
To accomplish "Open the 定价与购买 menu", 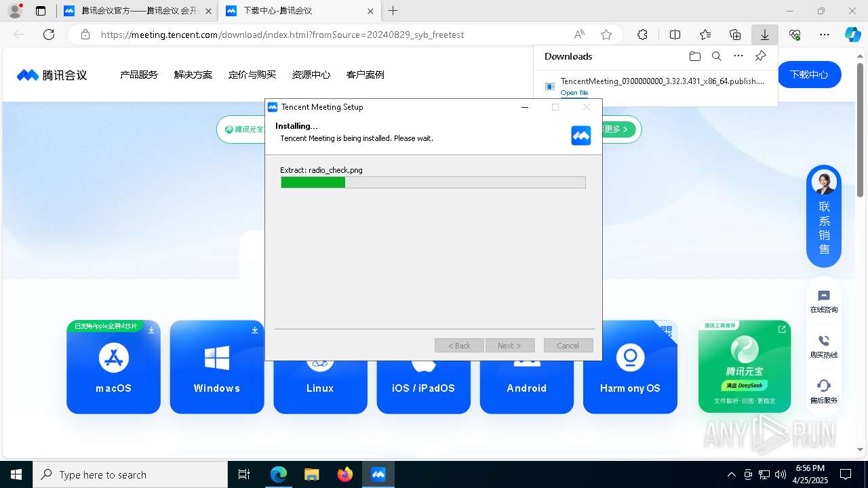I will pos(252,75).
